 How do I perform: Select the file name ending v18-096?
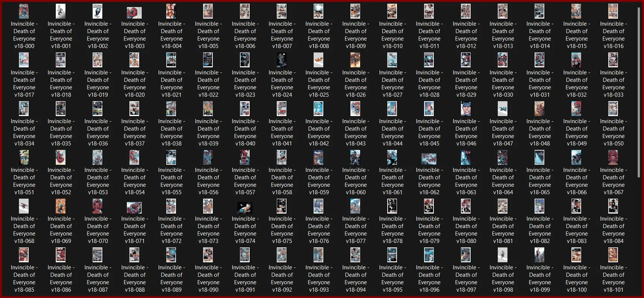coord(429,279)
